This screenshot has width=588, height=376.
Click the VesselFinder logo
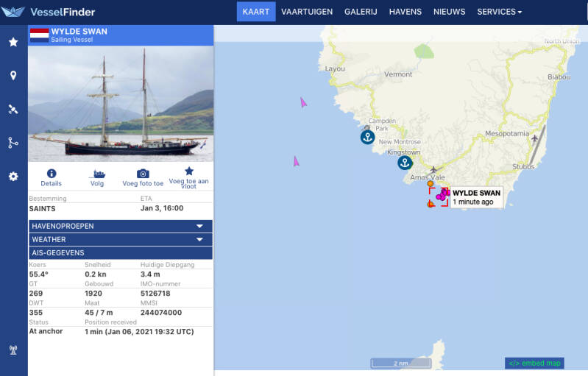[x=49, y=12]
